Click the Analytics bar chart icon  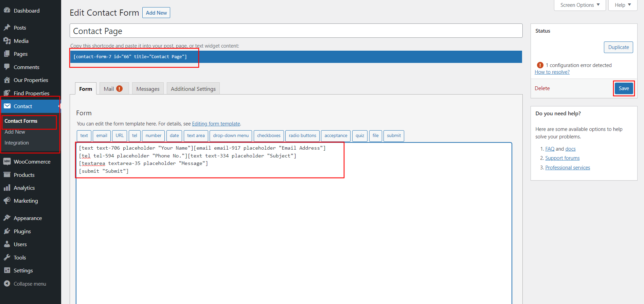tap(7, 188)
